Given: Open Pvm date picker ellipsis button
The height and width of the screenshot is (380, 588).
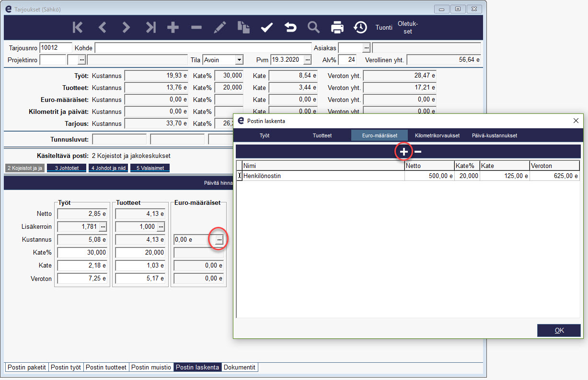Looking at the screenshot, I should (x=308, y=60).
